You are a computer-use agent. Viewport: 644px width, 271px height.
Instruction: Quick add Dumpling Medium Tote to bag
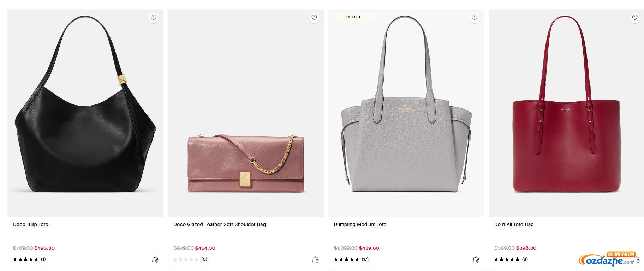[476, 260]
